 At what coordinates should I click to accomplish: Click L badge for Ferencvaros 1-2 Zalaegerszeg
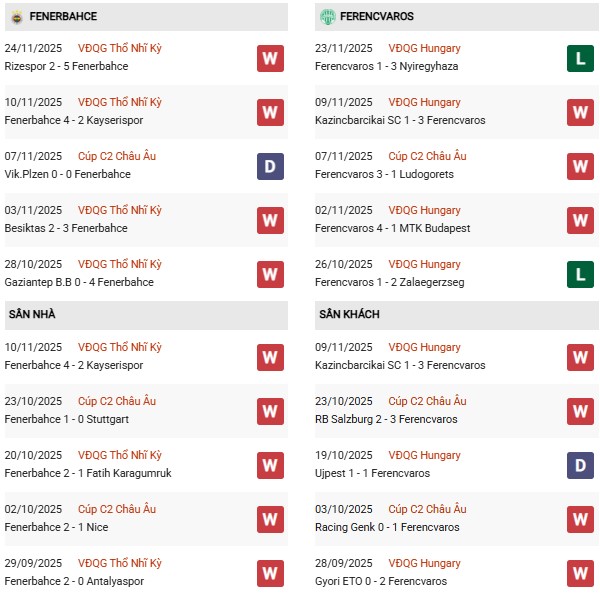(x=580, y=274)
